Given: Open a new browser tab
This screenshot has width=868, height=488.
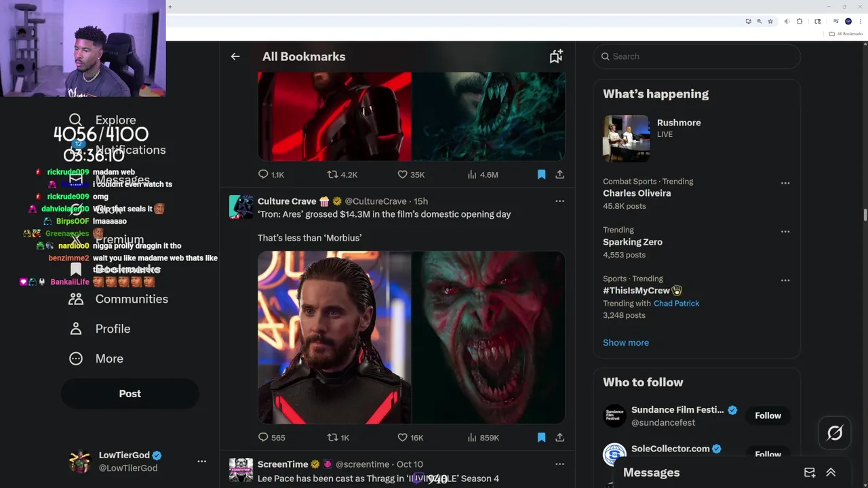Looking at the screenshot, I should 170,7.
